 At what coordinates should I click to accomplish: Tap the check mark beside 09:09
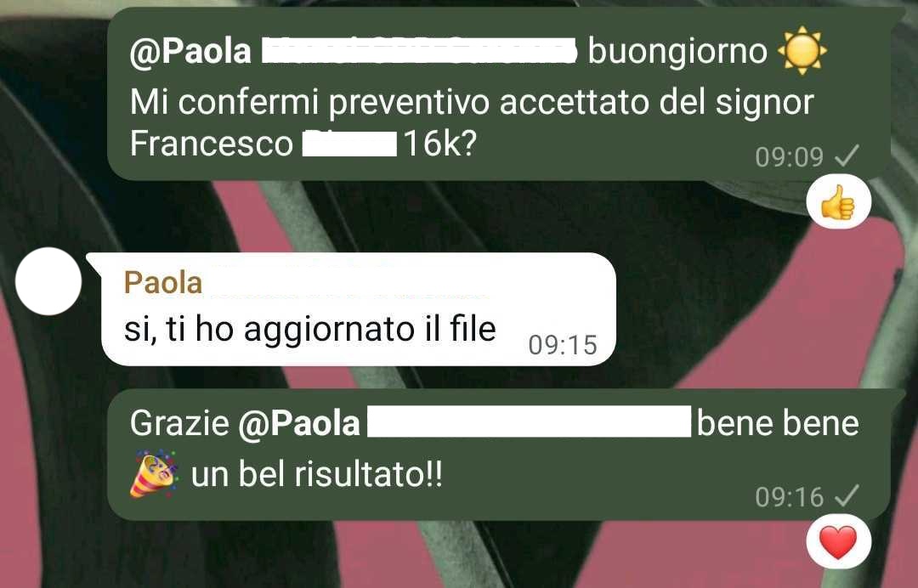point(846,156)
